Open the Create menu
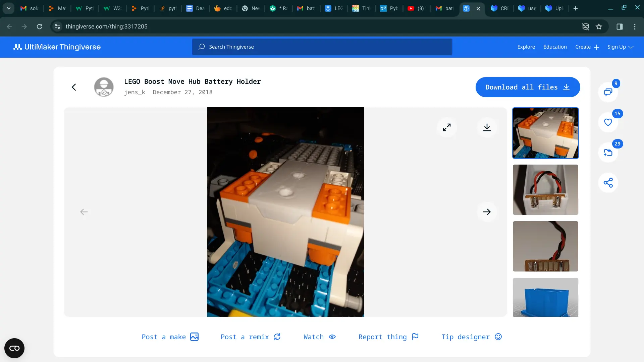This screenshot has width=644, height=362. tap(587, 47)
